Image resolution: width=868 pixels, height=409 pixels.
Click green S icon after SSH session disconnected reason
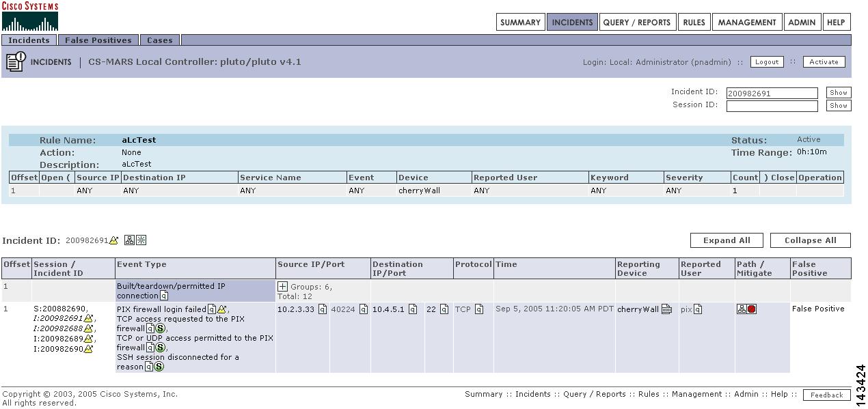coord(159,367)
